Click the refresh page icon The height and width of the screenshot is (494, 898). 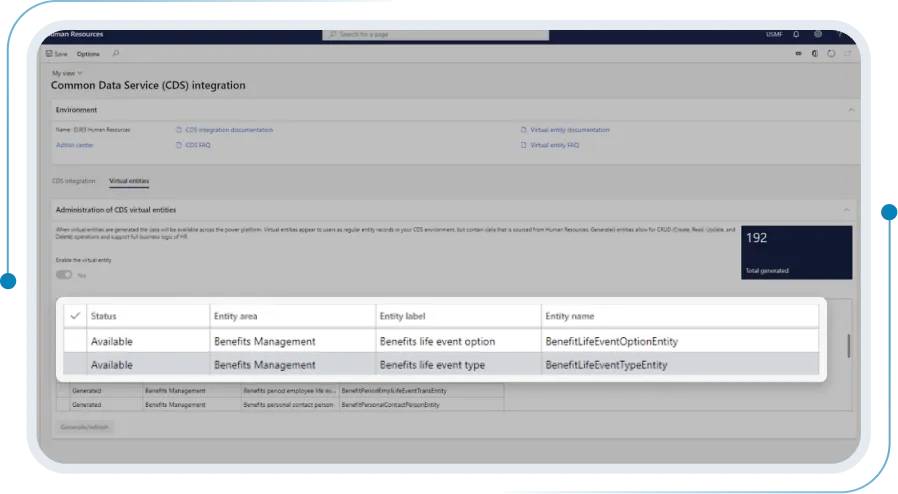tap(831, 54)
